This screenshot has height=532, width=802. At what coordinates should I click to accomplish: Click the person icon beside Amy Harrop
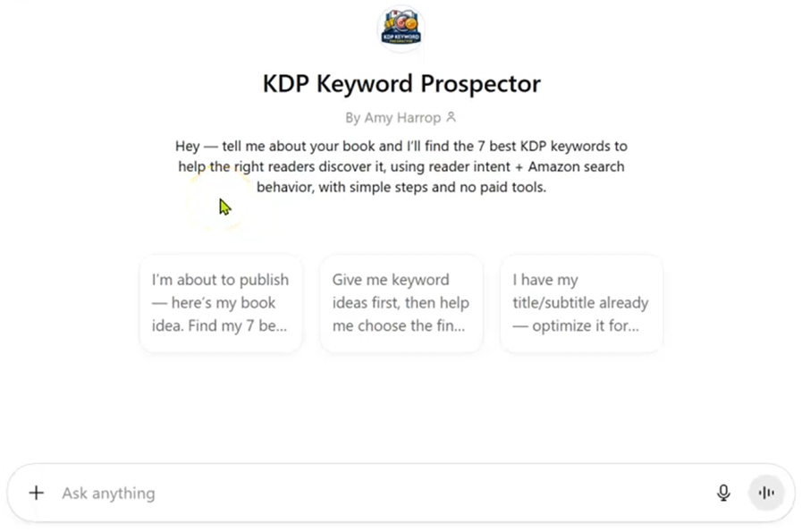point(451,117)
